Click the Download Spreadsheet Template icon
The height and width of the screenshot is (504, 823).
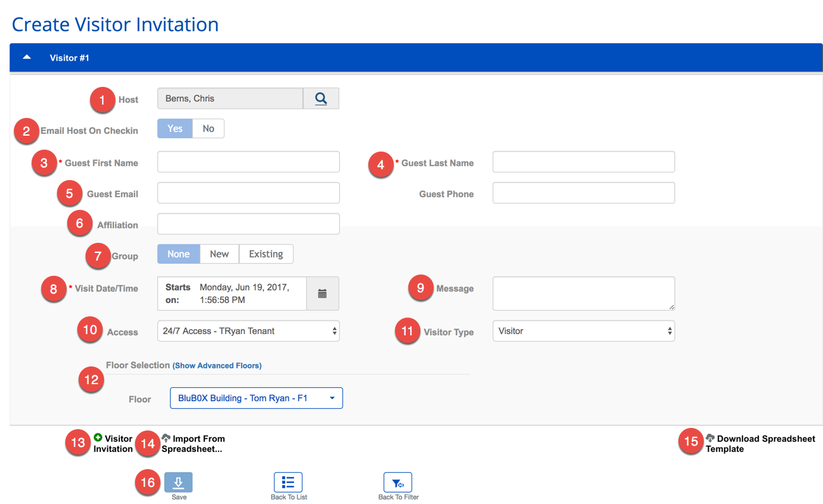[x=711, y=438]
